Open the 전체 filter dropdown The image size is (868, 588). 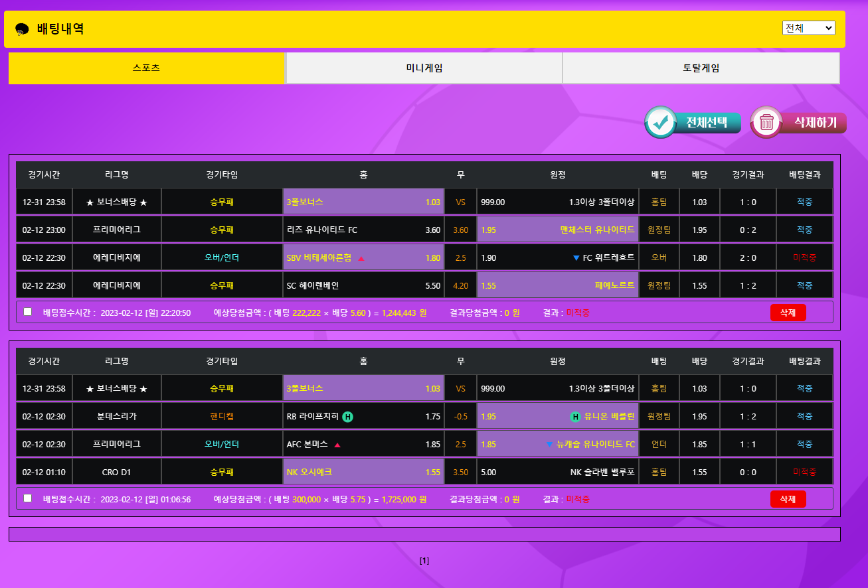tap(808, 28)
